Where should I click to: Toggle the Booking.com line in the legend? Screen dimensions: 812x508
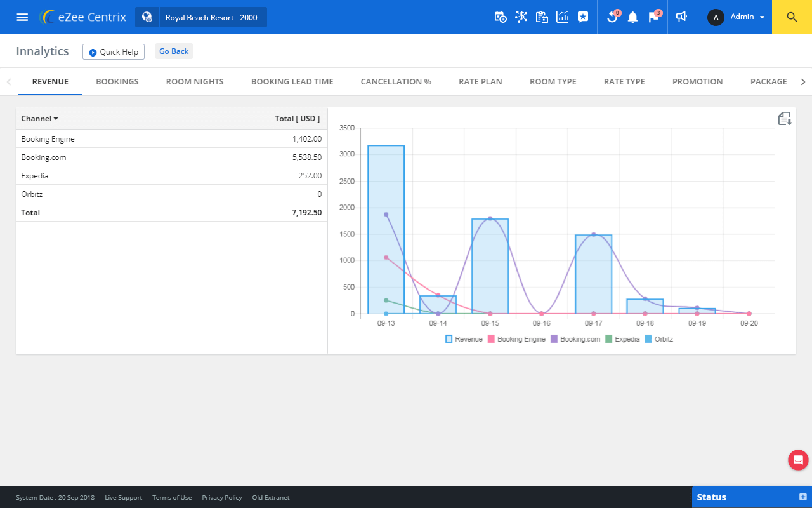click(580, 339)
